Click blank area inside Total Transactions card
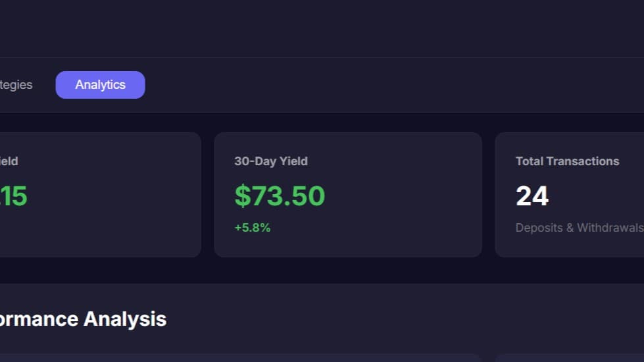Image resolution: width=644 pixels, height=362 pixels. (x=592, y=196)
